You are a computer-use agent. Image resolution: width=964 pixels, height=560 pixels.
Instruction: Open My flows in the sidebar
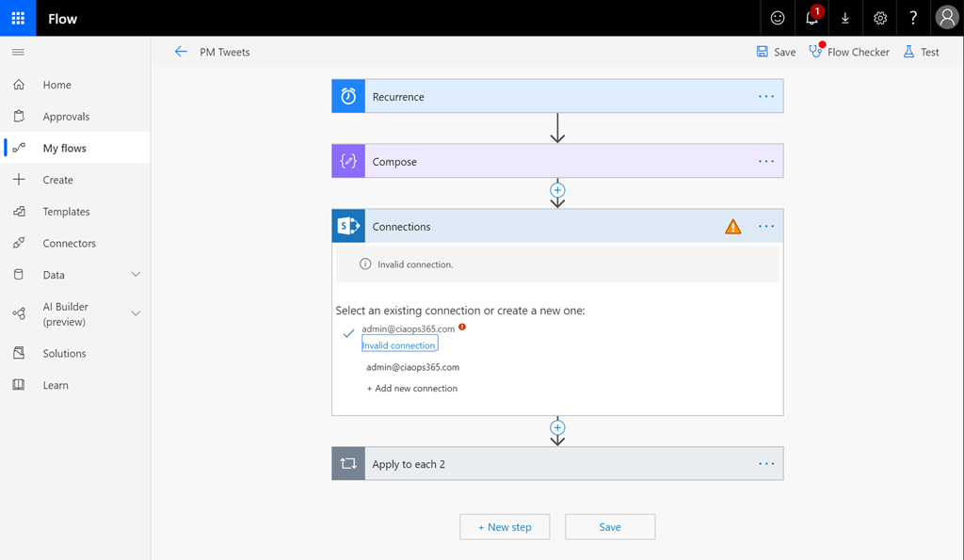pyautogui.click(x=64, y=148)
